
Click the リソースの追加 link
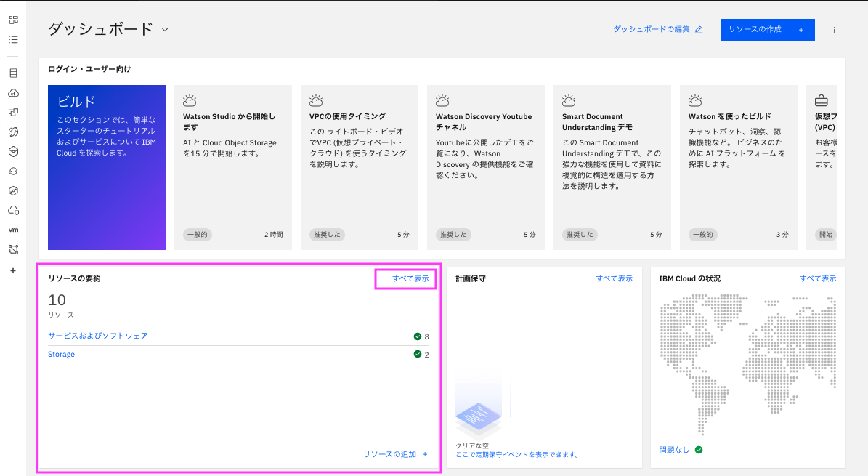[390, 454]
